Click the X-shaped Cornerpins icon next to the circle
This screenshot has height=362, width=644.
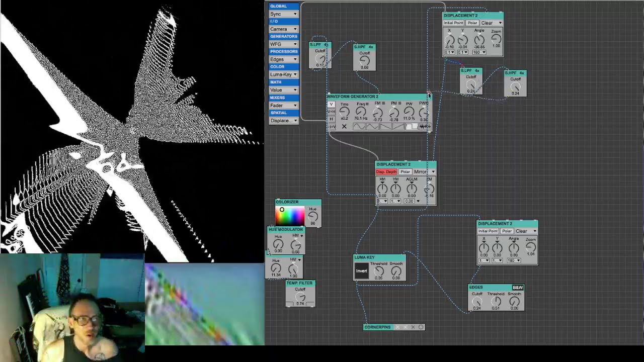point(413,327)
